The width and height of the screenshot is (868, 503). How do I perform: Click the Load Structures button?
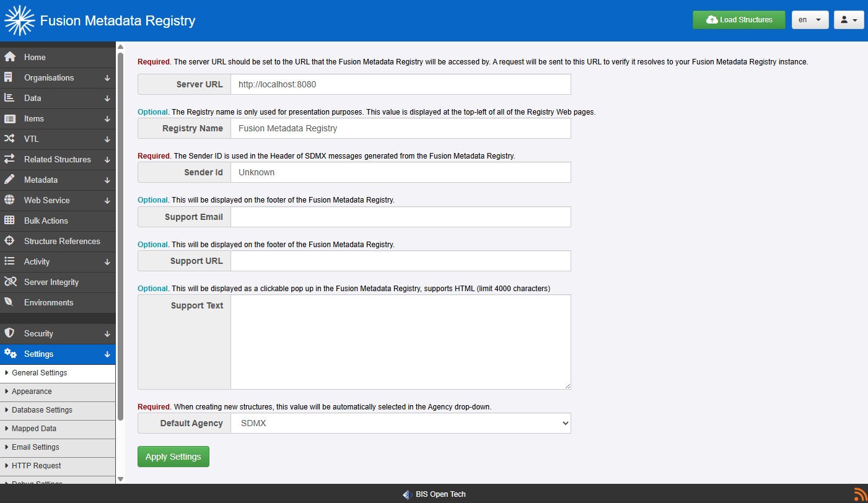pyautogui.click(x=739, y=20)
